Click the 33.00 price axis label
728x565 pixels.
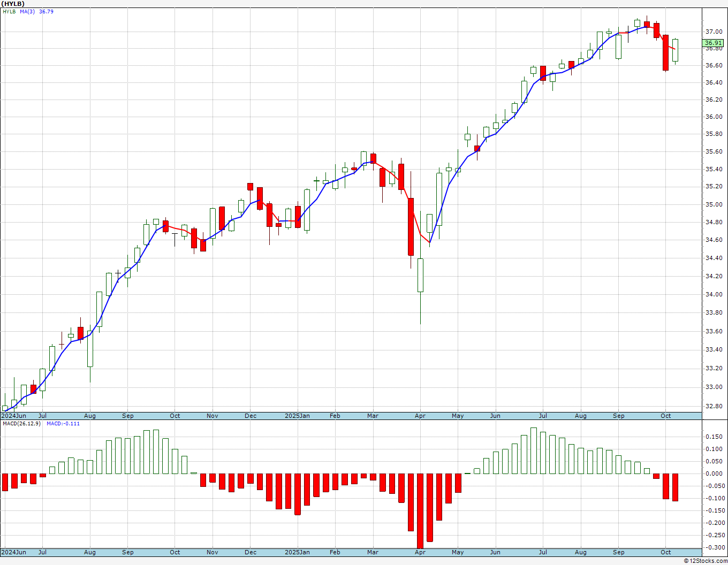tap(713, 387)
